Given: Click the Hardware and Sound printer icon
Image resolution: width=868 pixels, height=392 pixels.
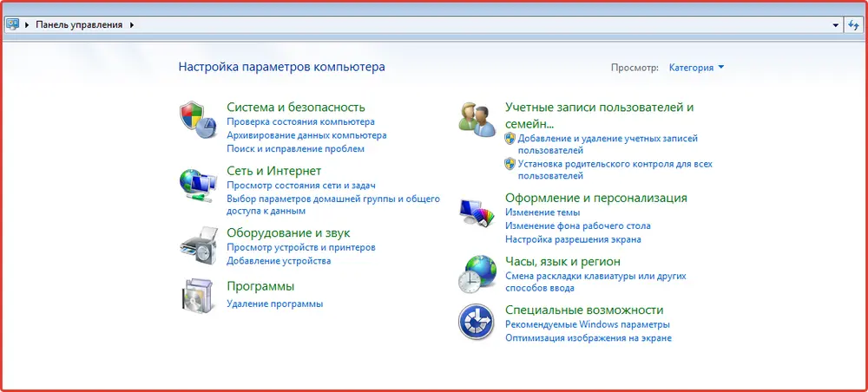Looking at the screenshot, I should pos(198,247).
